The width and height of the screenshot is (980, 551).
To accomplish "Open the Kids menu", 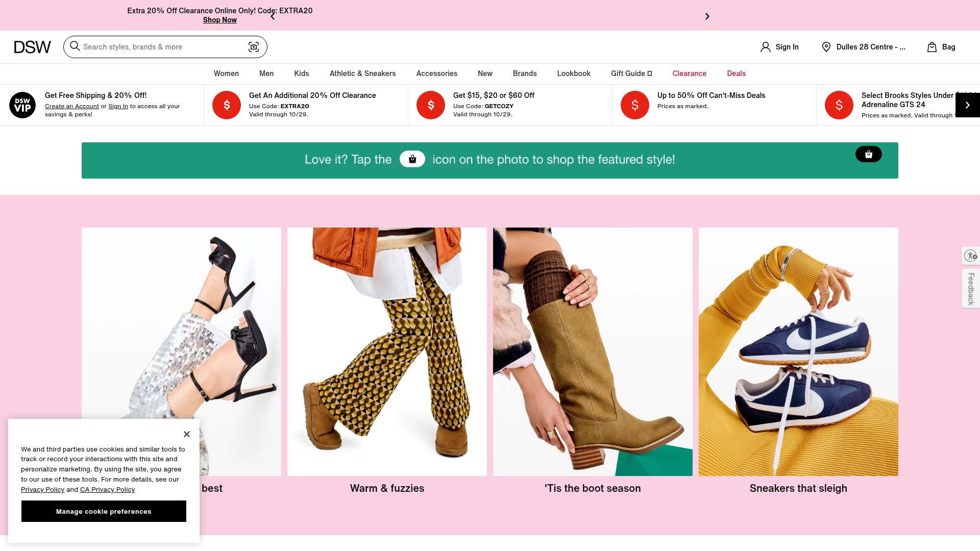I will [x=302, y=73].
